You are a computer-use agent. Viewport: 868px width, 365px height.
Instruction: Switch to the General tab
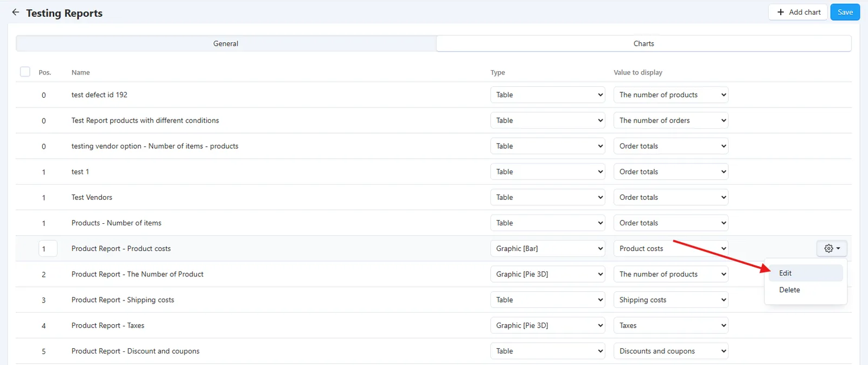(226, 43)
